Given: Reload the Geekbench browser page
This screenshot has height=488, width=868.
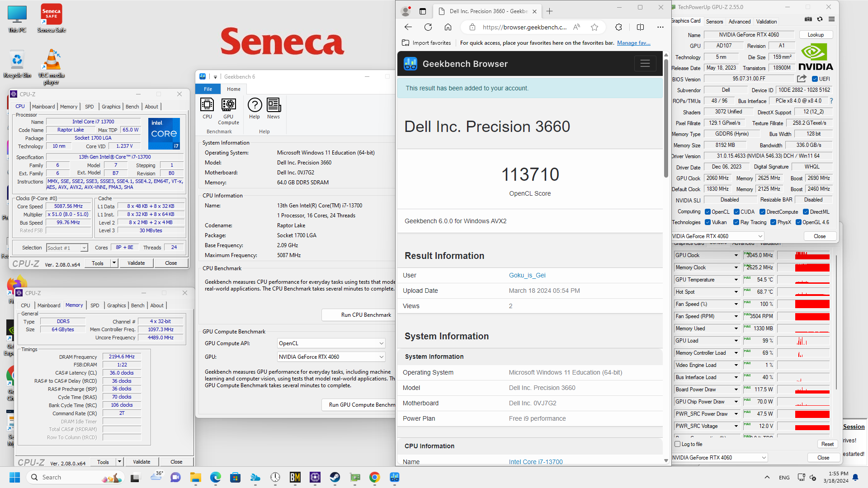Looking at the screenshot, I should tap(428, 27).
